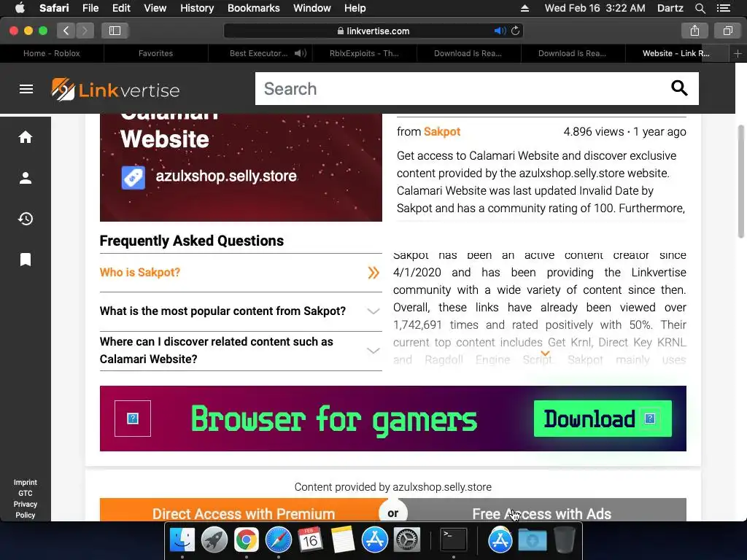This screenshot has width=747, height=560.
Task: Click Free Access with Ads
Action: point(542,510)
